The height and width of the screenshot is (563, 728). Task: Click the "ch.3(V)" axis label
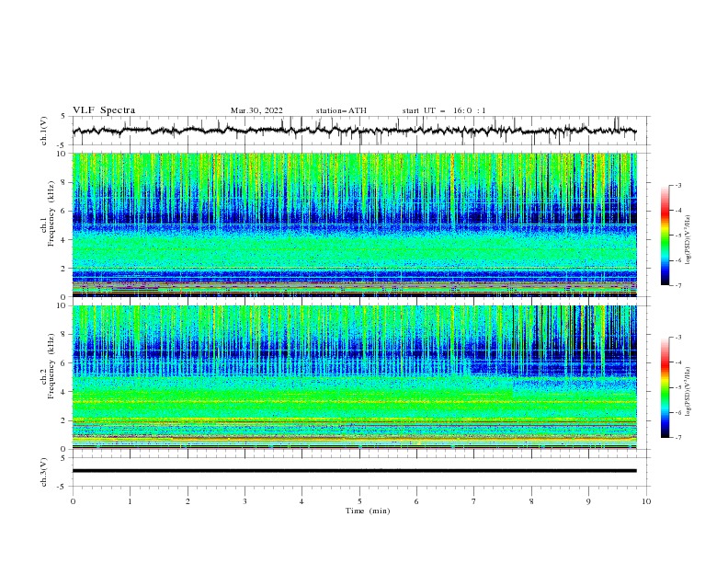44,472
